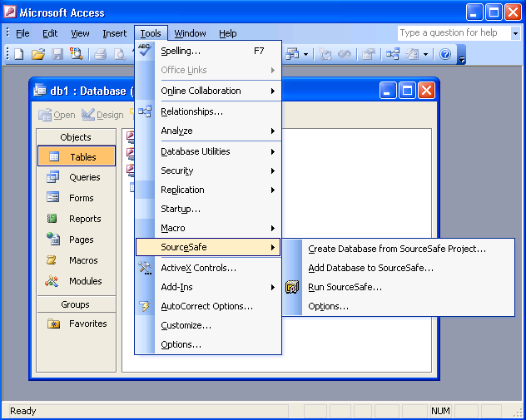Select the Queries object icon

click(x=53, y=176)
